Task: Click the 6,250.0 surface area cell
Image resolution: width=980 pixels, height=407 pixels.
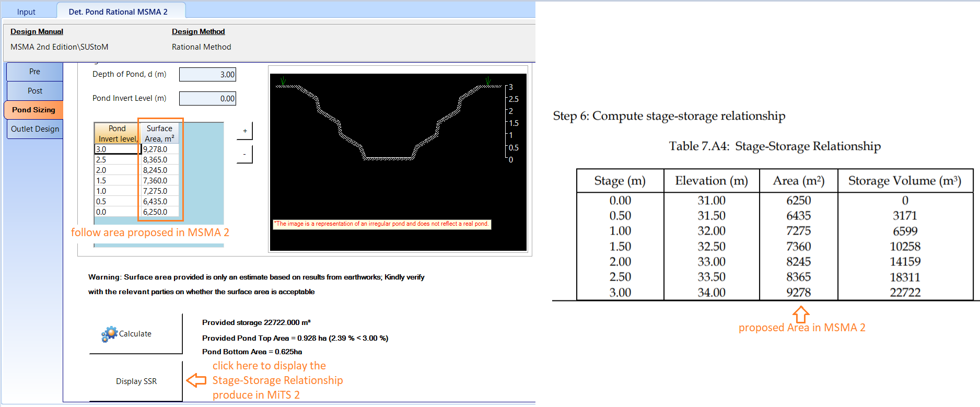Action: [x=160, y=212]
